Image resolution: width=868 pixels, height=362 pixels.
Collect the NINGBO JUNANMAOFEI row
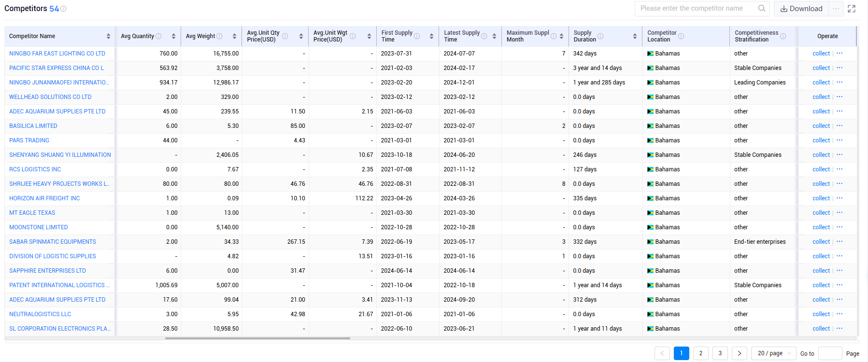(x=821, y=83)
